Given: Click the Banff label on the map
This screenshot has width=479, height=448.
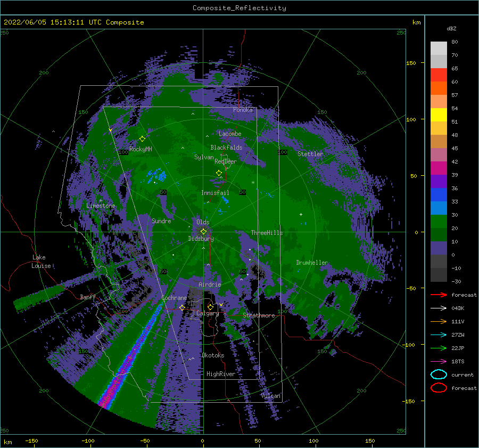Looking at the screenshot, I should pyautogui.click(x=88, y=297).
